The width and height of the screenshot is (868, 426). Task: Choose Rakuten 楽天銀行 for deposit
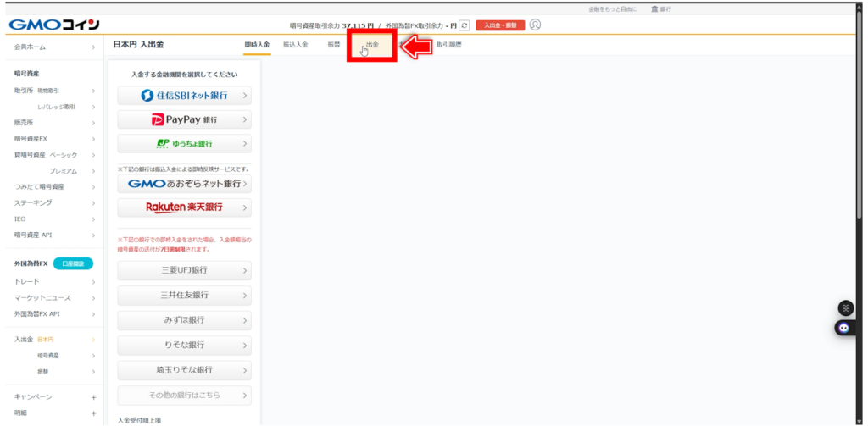[184, 207]
